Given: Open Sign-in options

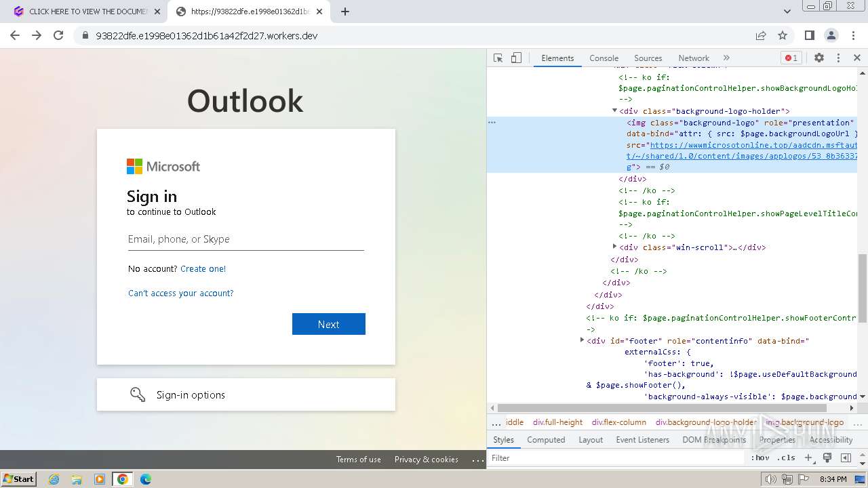Looking at the screenshot, I should [245, 394].
